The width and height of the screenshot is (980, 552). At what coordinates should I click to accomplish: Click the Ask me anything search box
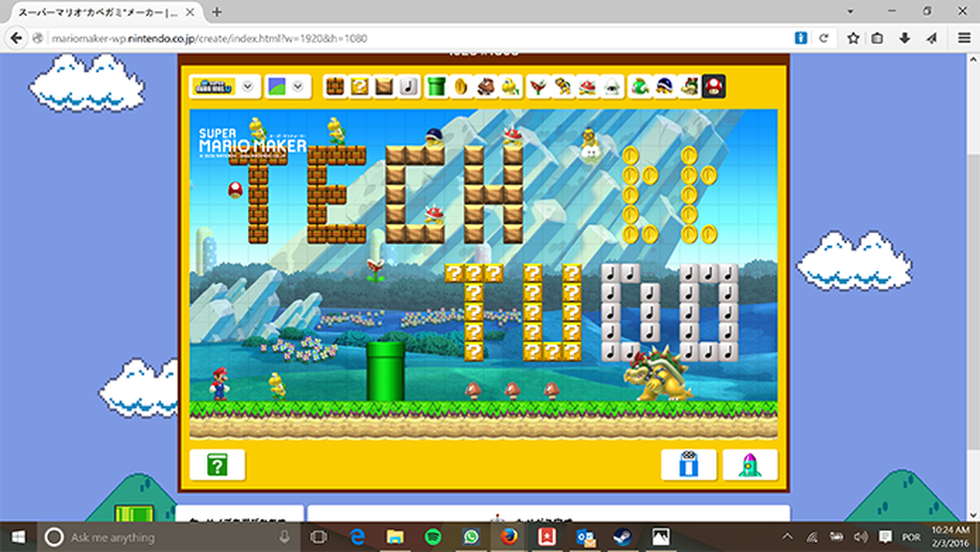click(x=167, y=537)
